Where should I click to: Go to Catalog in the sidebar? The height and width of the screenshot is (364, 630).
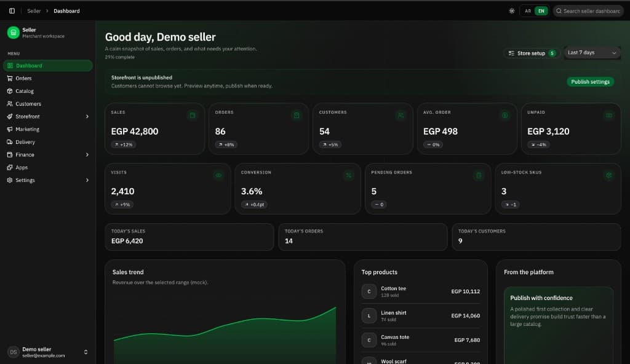pyautogui.click(x=48, y=91)
